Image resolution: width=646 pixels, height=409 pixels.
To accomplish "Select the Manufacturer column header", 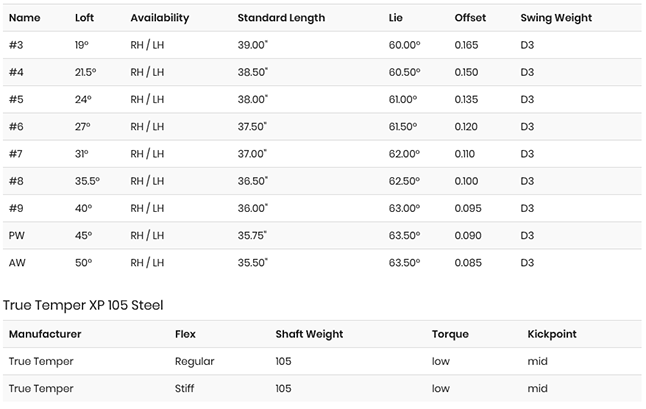I will 45,334.
